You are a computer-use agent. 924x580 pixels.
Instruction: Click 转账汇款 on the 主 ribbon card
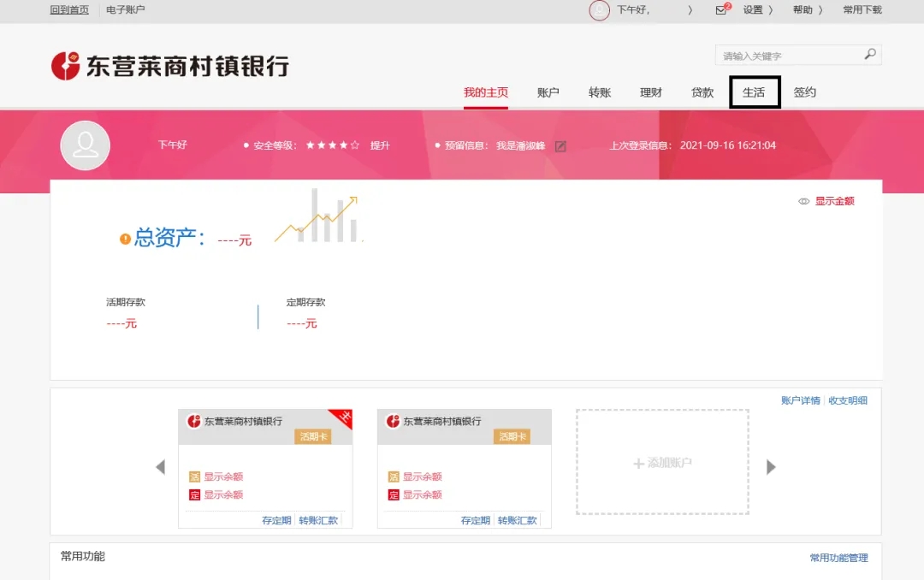(x=318, y=520)
